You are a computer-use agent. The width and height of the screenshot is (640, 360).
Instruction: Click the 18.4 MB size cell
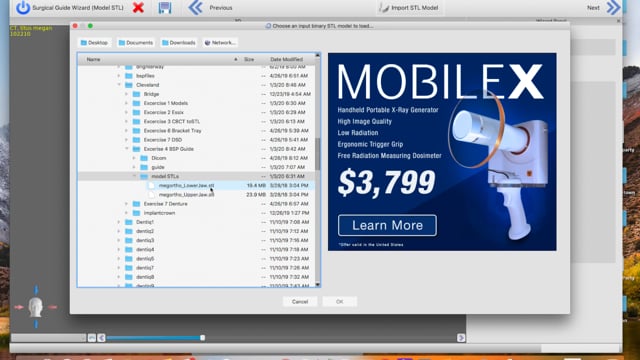256,185
